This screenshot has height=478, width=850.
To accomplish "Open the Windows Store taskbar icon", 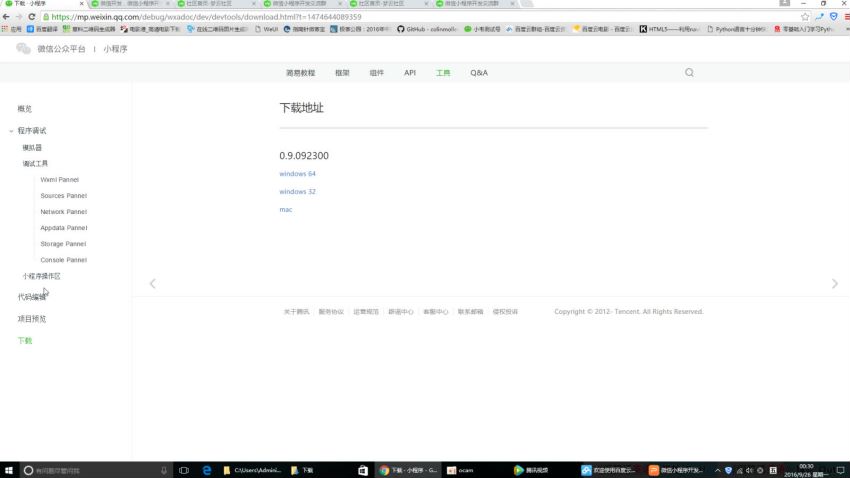I will (x=363, y=470).
